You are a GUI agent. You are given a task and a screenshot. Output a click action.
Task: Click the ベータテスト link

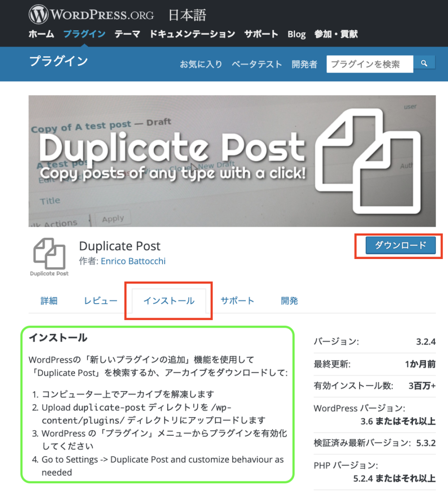(x=257, y=64)
